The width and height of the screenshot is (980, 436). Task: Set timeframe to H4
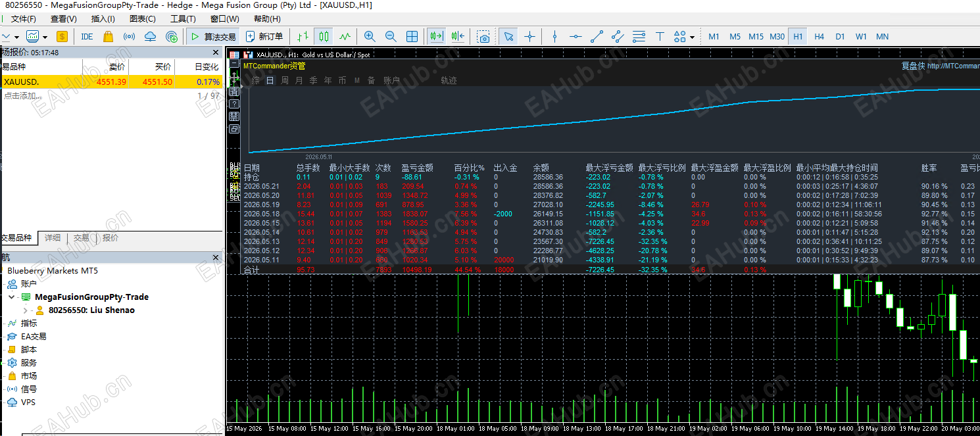tap(819, 37)
